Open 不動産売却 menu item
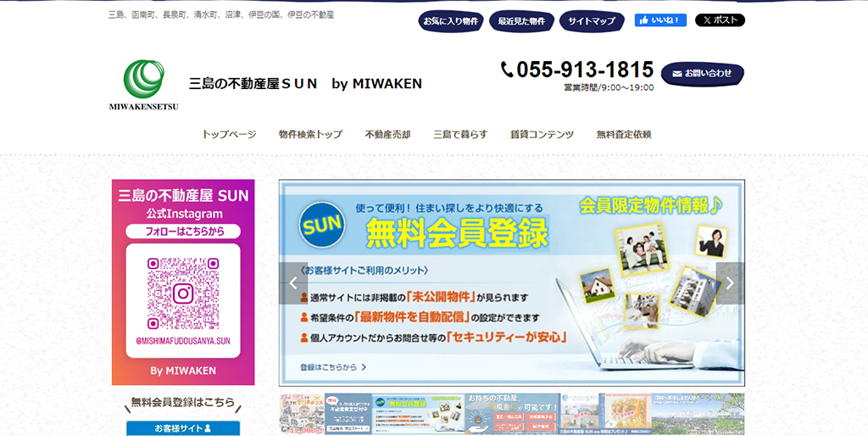Image resolution: width=868 pixels, height=436 pixels. click(x=387, y=134)
